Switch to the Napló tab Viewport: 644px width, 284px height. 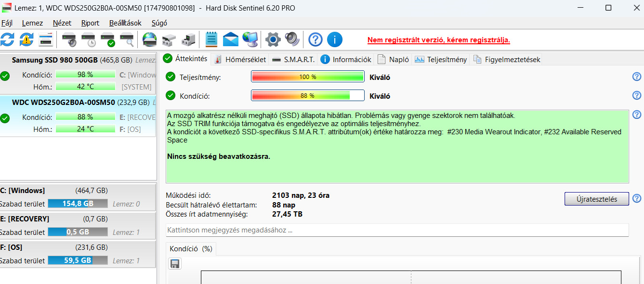[x=393, y=60]
